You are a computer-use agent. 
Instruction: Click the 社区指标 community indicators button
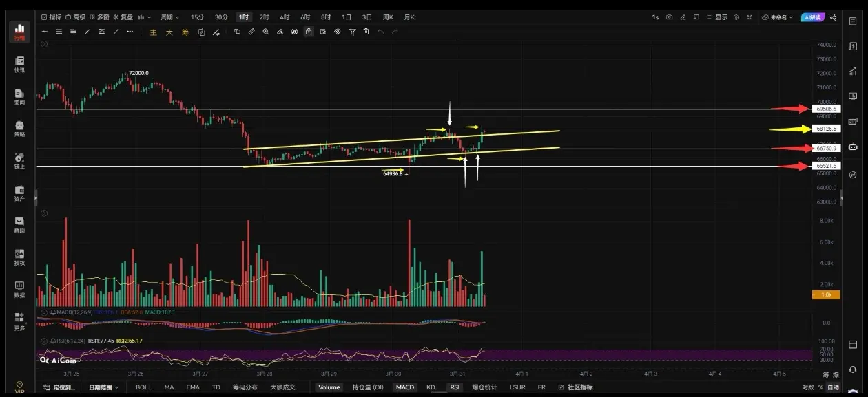576,387
